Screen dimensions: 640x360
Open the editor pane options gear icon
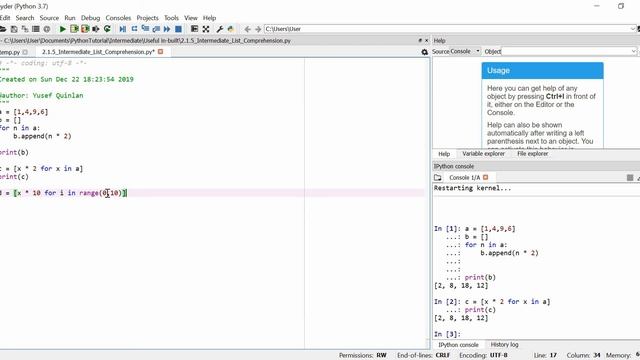tap(424, 52)
